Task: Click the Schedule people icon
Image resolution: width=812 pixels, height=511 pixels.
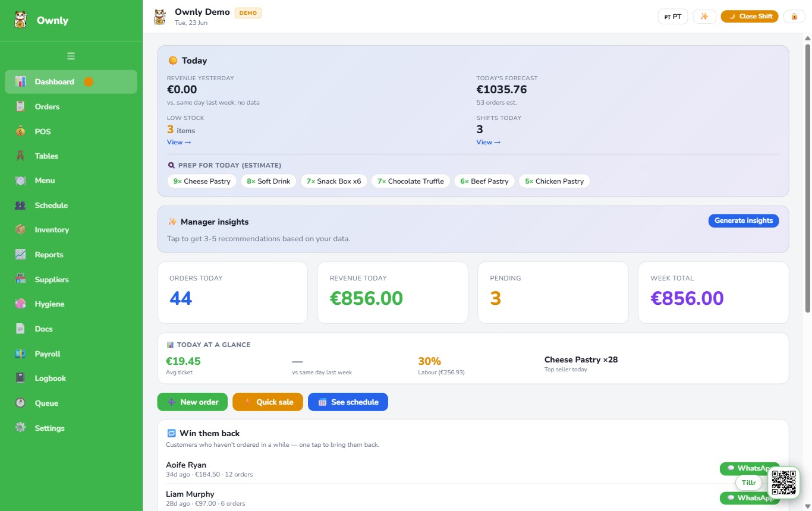Action: point(21,206)
